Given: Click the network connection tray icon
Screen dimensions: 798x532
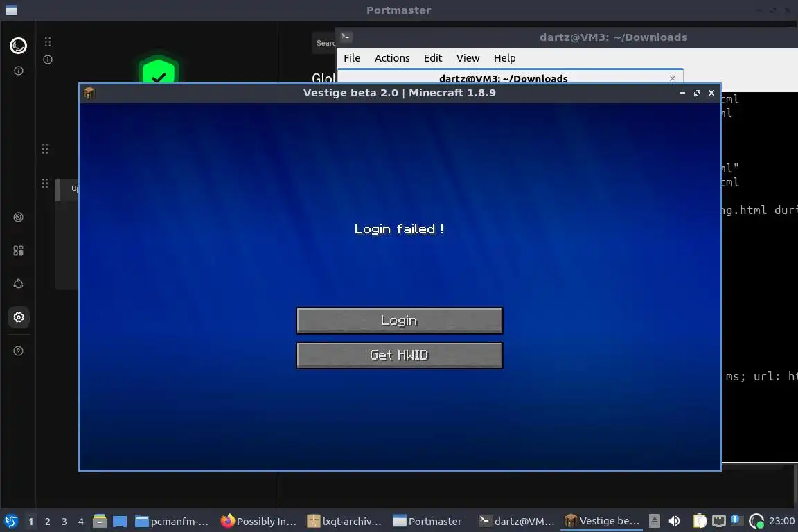Looking at the screenshot, I should coord(718,522).
